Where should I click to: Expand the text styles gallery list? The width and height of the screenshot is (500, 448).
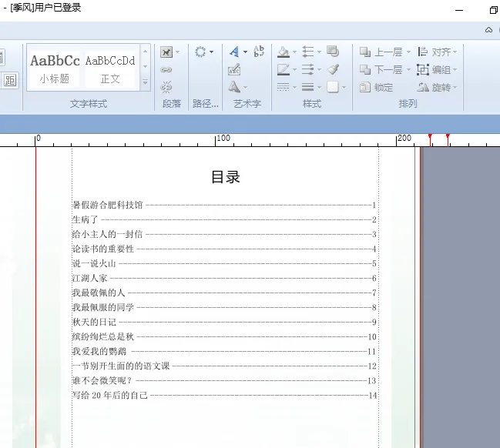(x=144, y=81)
